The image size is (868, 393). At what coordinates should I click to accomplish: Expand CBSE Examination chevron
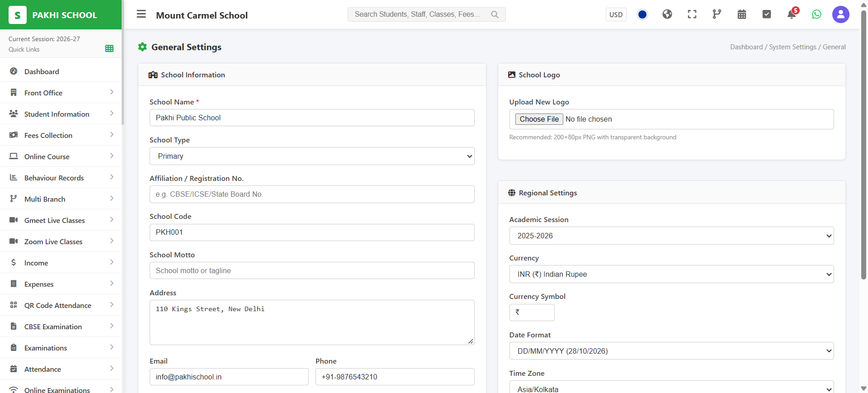tap(112, 326)
